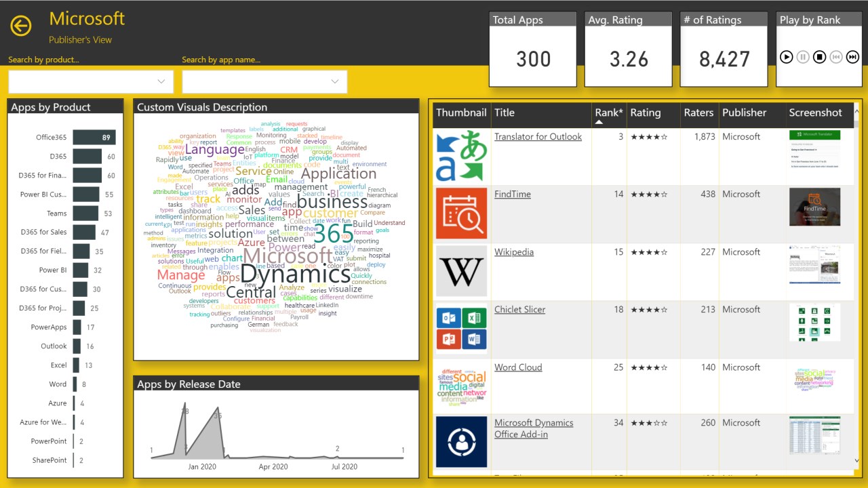Open the Search by product dropdown

(91, 81)
